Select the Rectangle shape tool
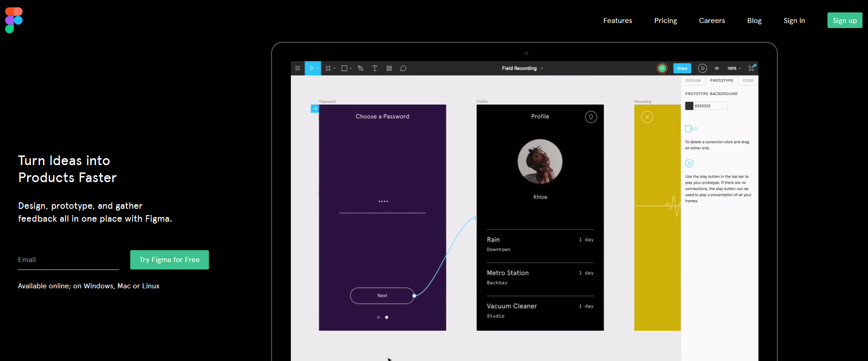The width and height of the screenshot is (868, 361). click(x=344, y=69)
